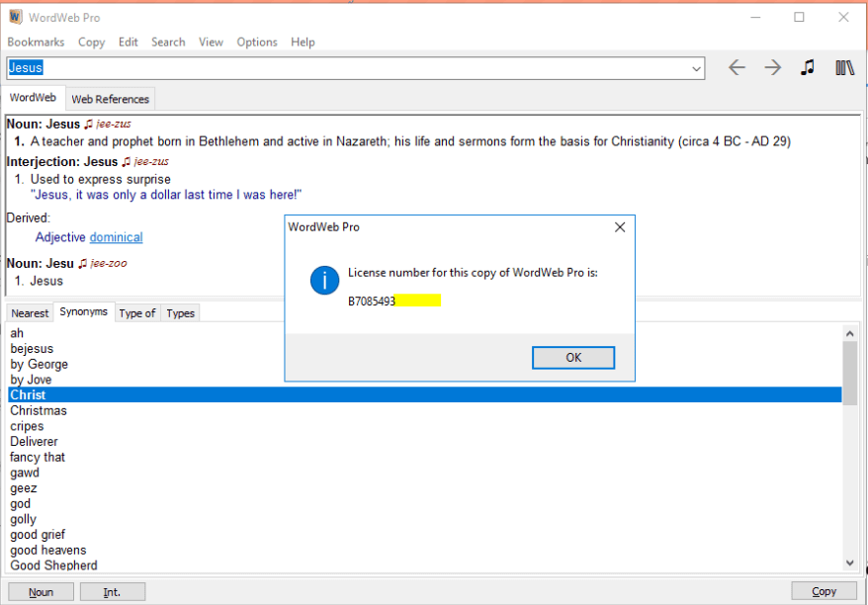Select the Synonyms tab
Image resolution: width=868 pixels, height=605 pixels.
(x=84, y=311)
